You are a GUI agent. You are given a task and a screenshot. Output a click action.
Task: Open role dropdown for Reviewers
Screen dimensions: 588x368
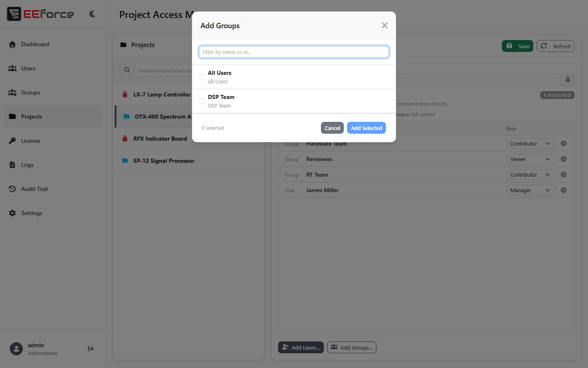531,159
